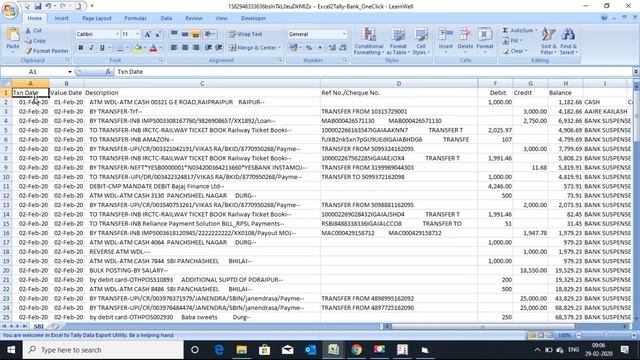Switch to the Page Layout tab
Screen dimensions: 640x360
[x=97, y=18]
